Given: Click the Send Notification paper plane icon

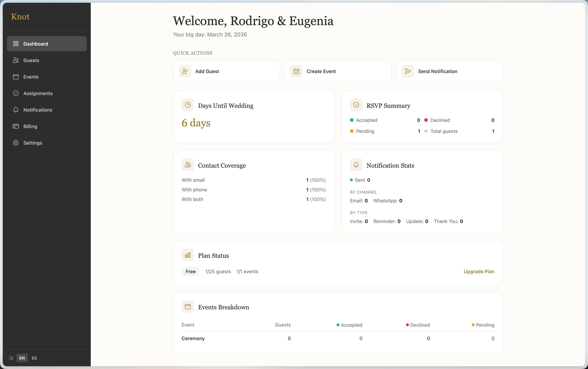Looking at the screenshot, I should point(408,71).
